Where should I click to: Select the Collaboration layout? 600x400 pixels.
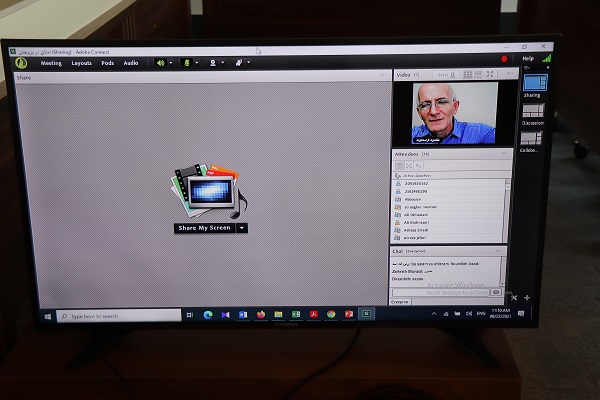532,138
